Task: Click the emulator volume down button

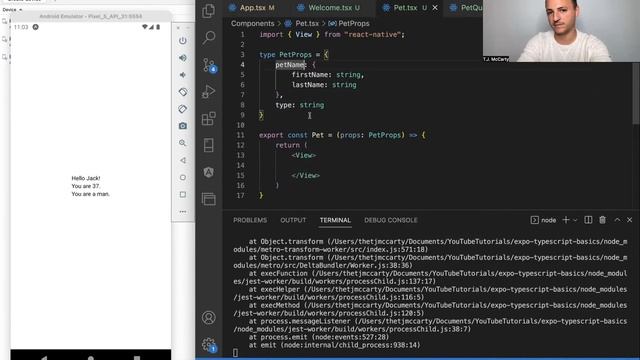Action: [x=182, y=75]
